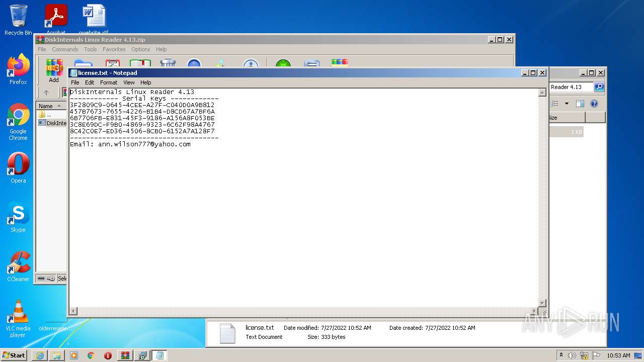Screen dimensions: 644x362
Task: Open the olderresear... desktop item
Action: click(x=55, y=328)
